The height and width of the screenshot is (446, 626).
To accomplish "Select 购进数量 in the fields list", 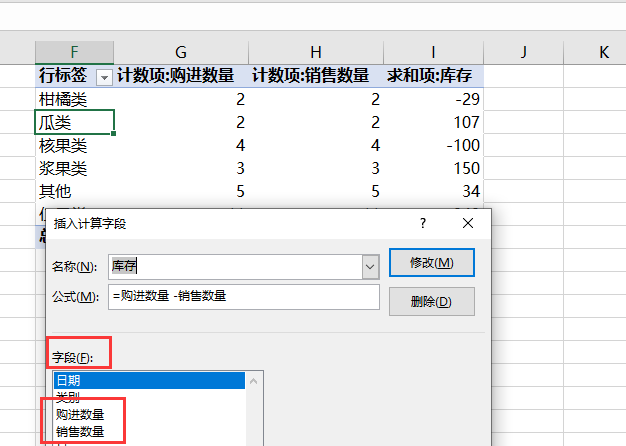I will [x=80, y=414].
